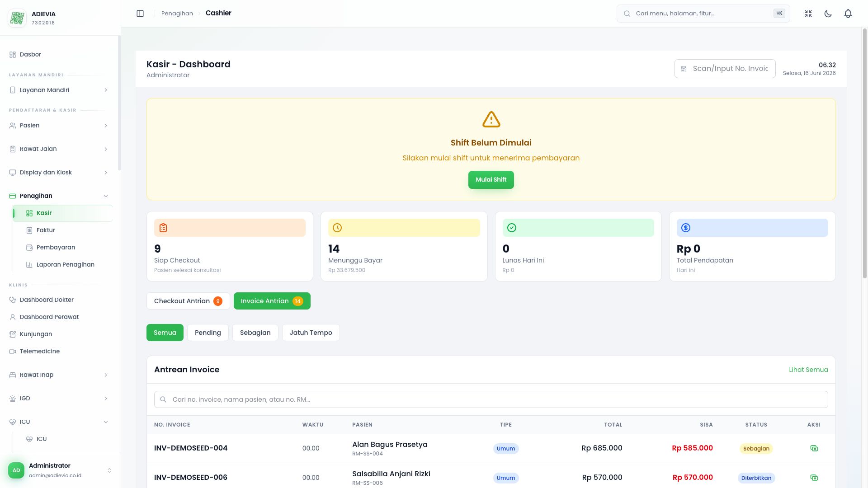Image resolution: width=868 pixels, height=488 pixels.
Task: Open Faktur submenu item
Action: pos(63,230)
